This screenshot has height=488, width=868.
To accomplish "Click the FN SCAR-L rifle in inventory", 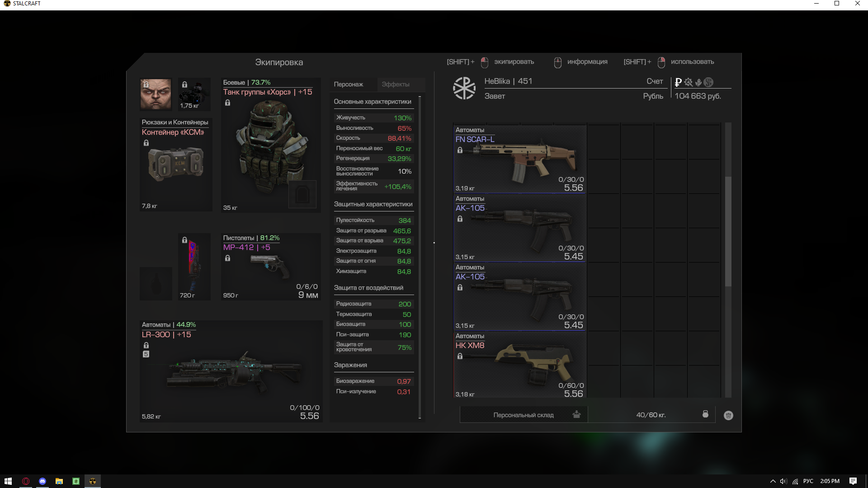I will pos(520,159).
